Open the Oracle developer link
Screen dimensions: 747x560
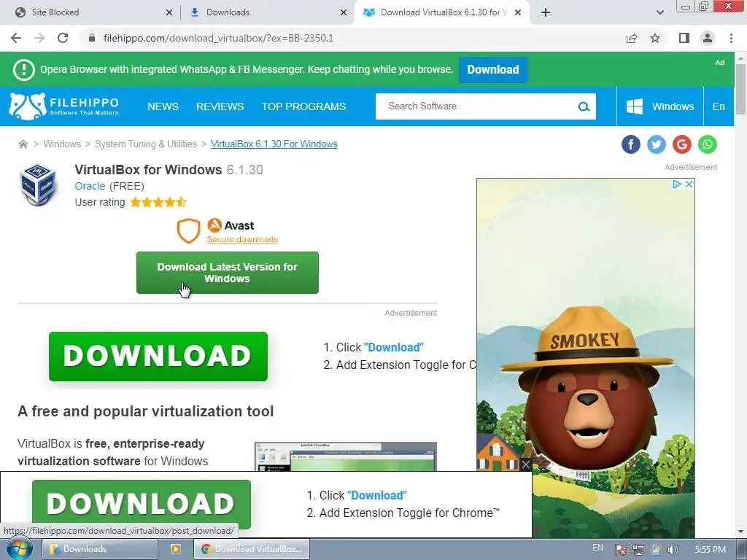(90, 186)
